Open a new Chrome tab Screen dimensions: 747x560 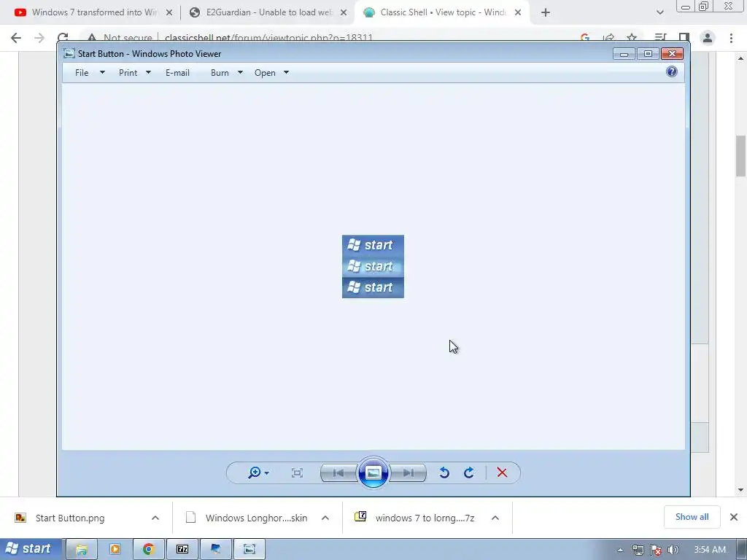546,12
